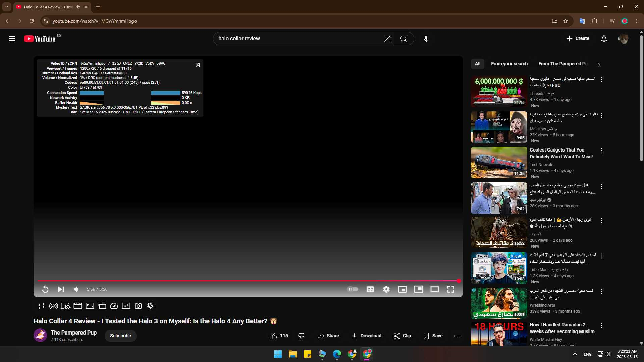Click the Replay video button
This screenshot has width=644, height=362.
[45, 289]
